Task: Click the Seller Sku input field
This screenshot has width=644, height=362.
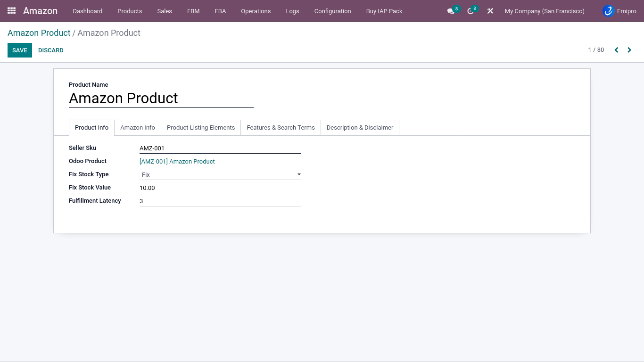Action: pyautogui.click(x=220, y=148)
